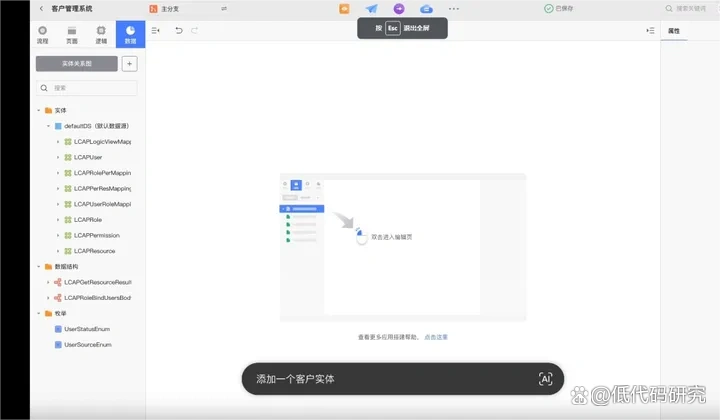Select the 数据 tab

(130, 34)
